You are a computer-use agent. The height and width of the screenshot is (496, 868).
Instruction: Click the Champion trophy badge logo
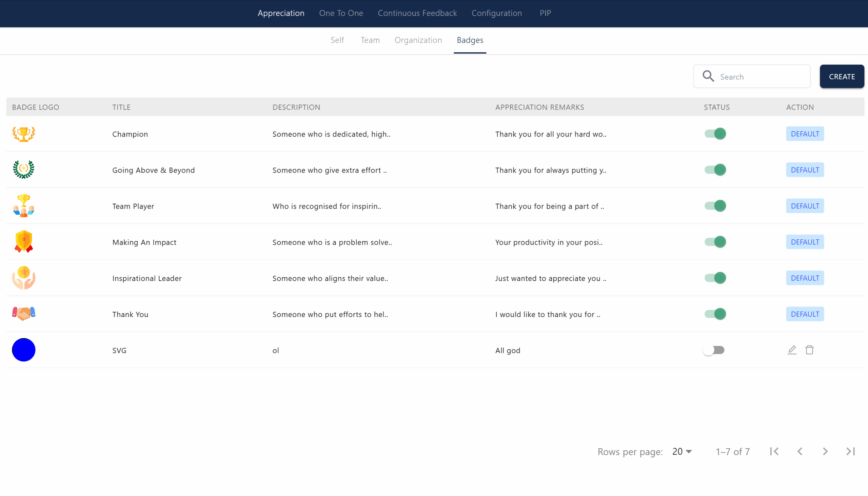(x=23, y=134)
